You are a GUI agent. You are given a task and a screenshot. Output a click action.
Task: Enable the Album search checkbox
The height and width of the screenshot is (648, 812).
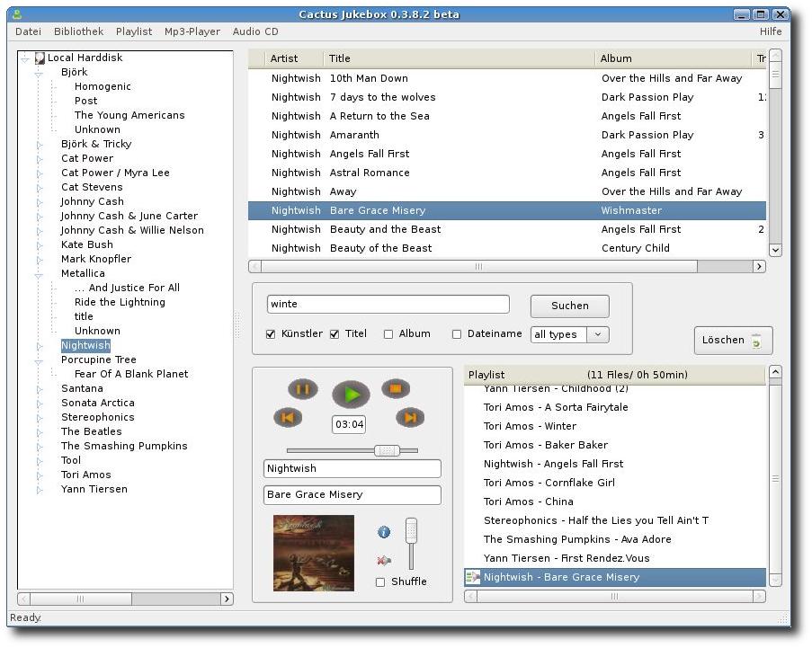(388, 334)
